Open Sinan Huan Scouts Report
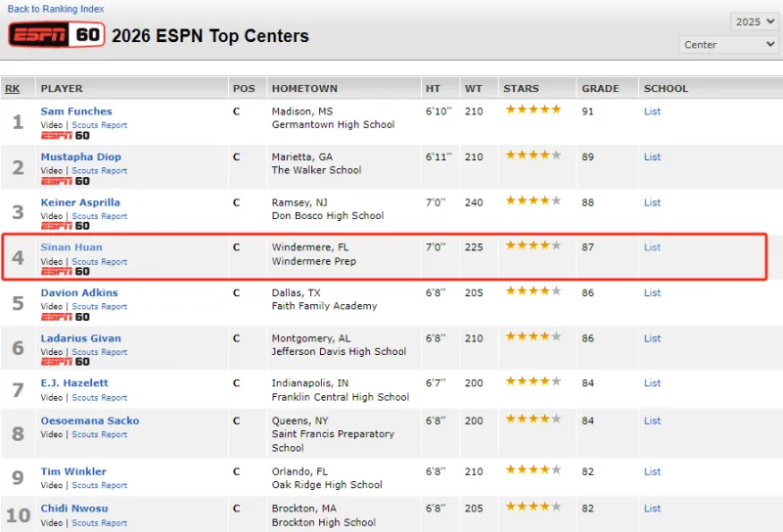Image resolution: width=783 pixels, height=532 pixels. [100, 262]
